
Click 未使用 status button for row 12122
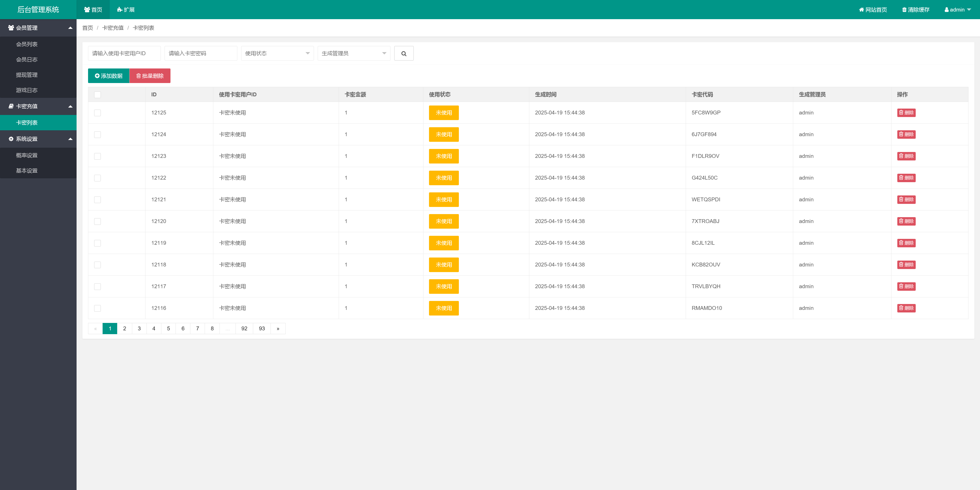pyautogui.click(x=444, y=178)
